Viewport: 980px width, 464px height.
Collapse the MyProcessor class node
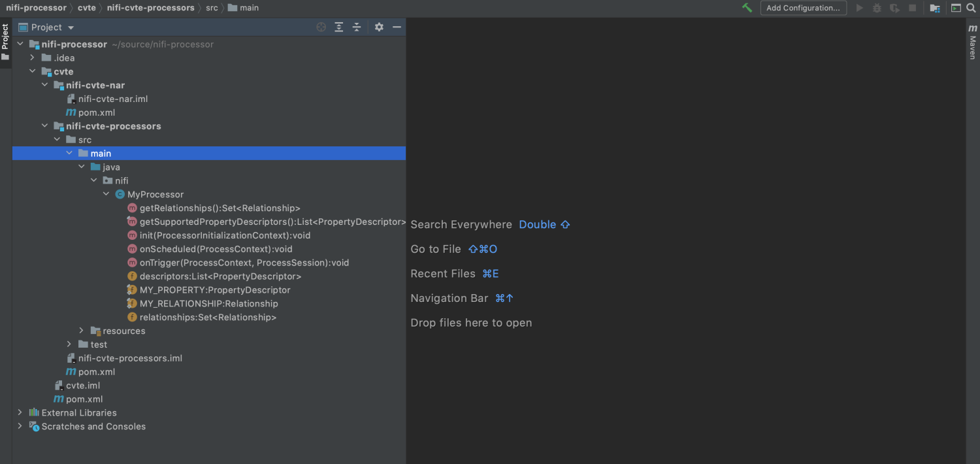pyautogui.click(x=106, y=194)
